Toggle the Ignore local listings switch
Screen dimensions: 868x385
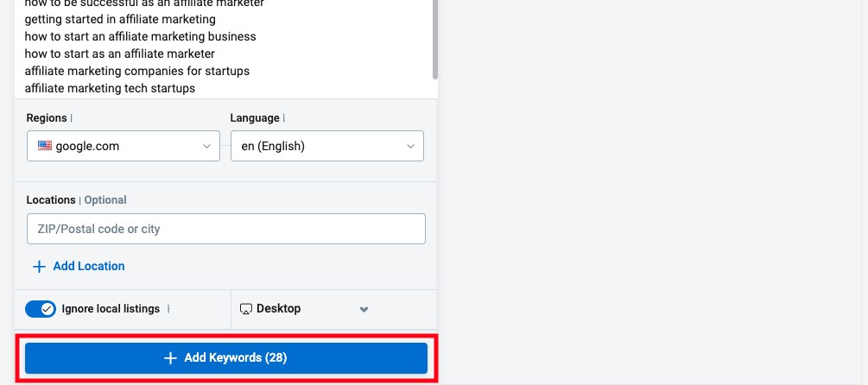pyautogui.click(x=41, y=309)
